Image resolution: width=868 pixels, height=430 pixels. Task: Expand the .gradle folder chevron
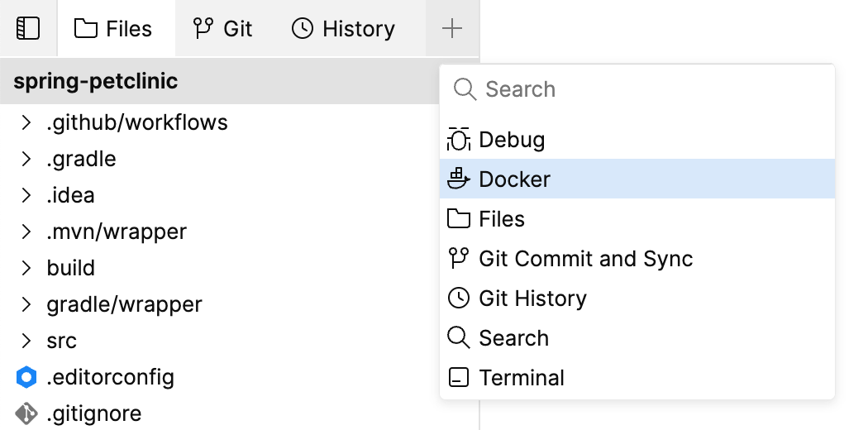tap(27, 159)
